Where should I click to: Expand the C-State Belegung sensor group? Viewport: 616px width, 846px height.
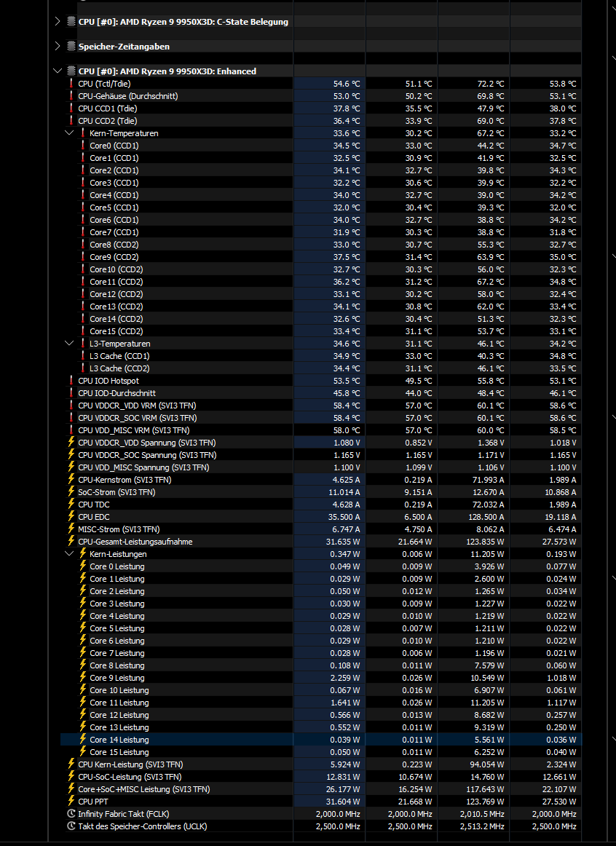(x=58, y=22)
